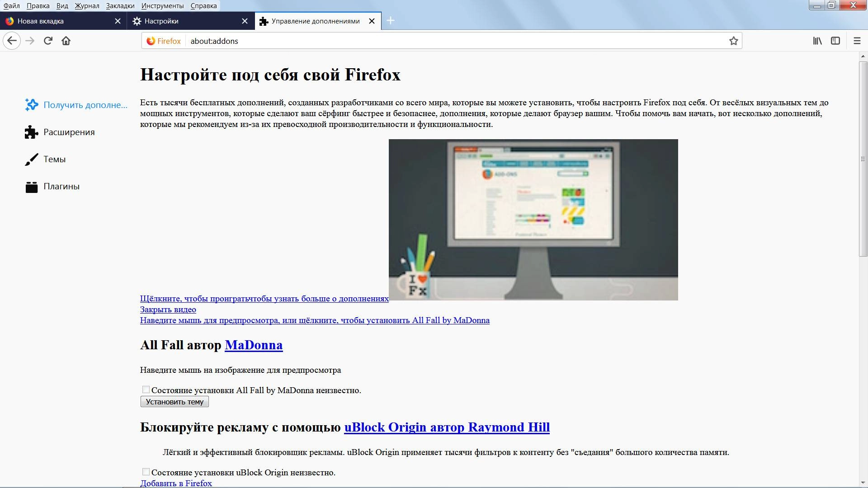This screenshot has width=868, height=488.
Task: Click the 'Наведите мышь на изображение' text
Action: 241,370
